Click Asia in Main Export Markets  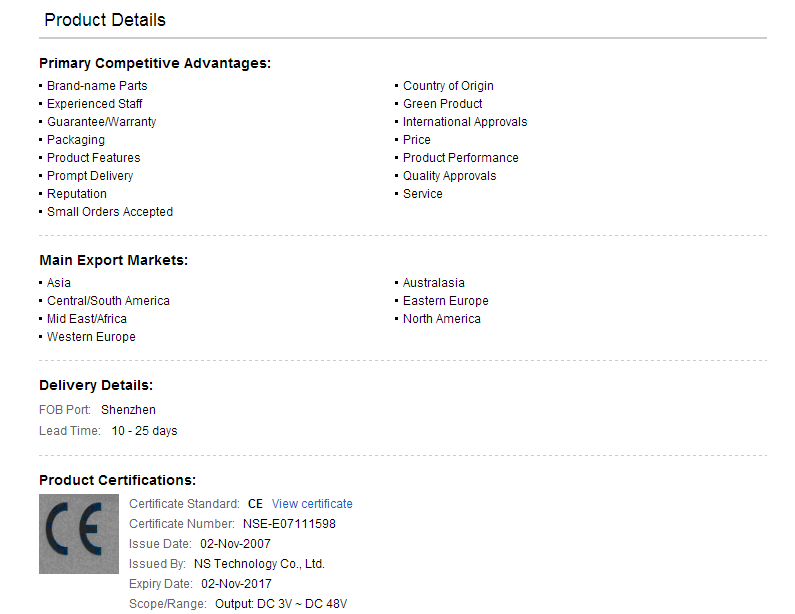(59, 282)
